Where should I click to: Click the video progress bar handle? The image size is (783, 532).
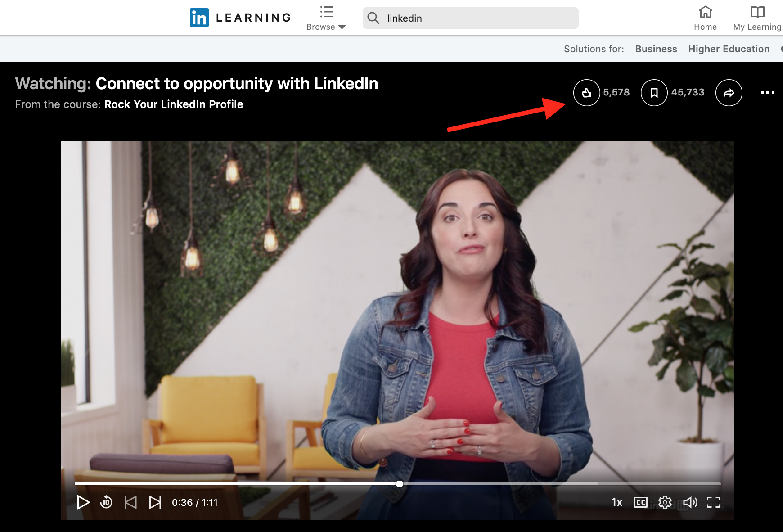400,484
